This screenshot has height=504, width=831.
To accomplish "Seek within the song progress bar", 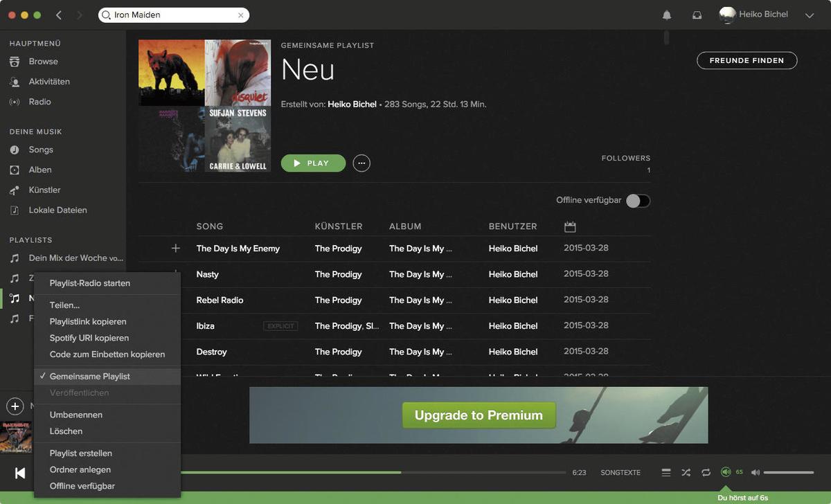I will point(373,473).
